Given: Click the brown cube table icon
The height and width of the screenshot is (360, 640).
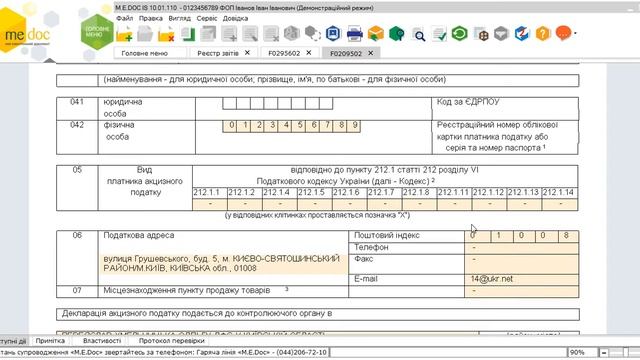Looking at the screenshot, I should pos(481,34).
